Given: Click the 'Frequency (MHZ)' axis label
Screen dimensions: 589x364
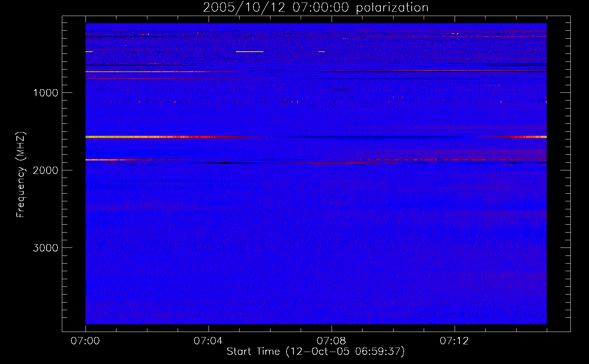Looking at the screenshot, I should coord(21,175).
